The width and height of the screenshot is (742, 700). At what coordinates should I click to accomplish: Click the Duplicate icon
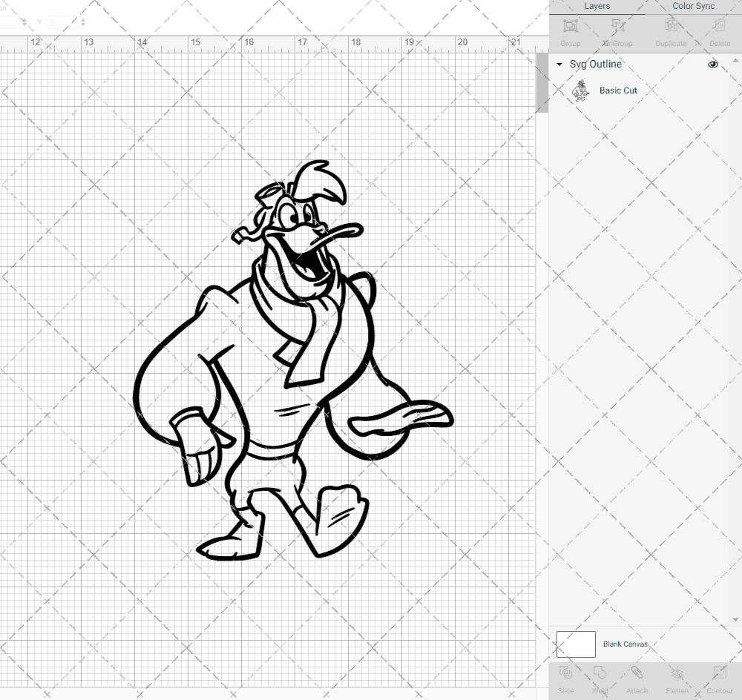point(671,25)
